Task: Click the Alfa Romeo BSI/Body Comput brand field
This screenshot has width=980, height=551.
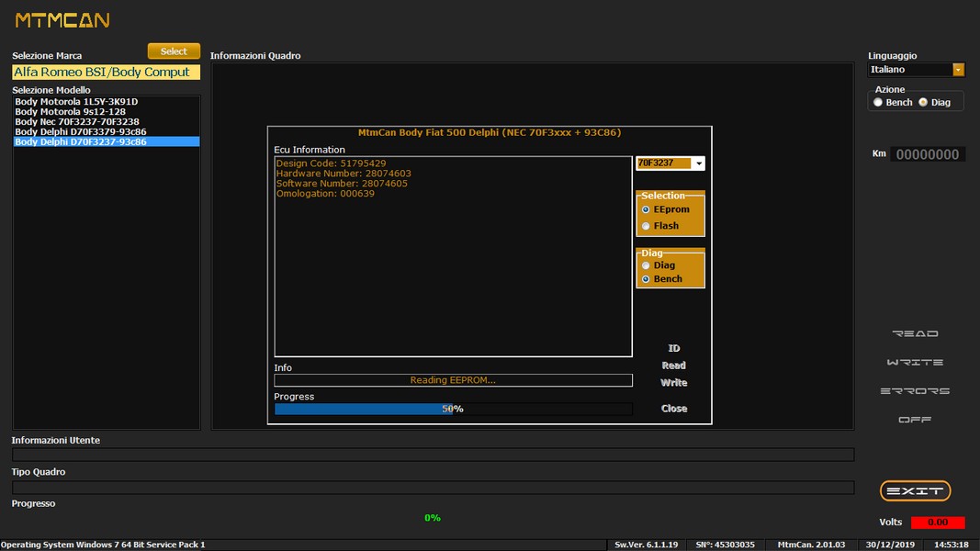Action: 106,72
